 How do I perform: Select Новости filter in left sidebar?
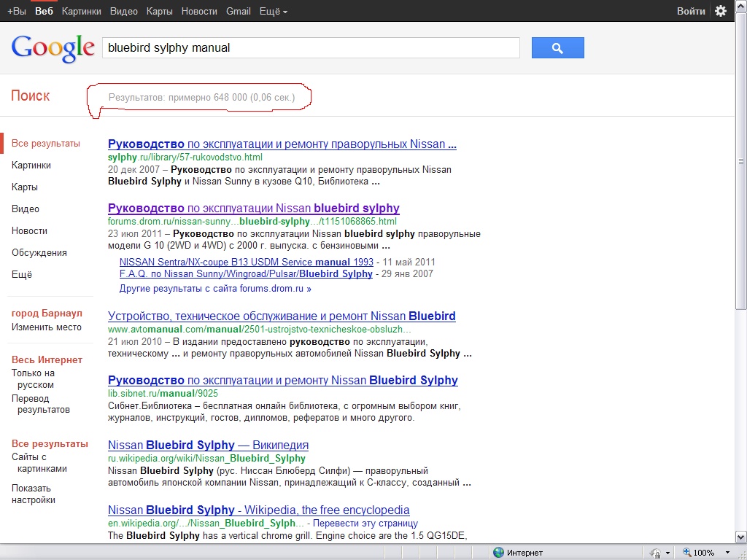(x=29, y=231)
